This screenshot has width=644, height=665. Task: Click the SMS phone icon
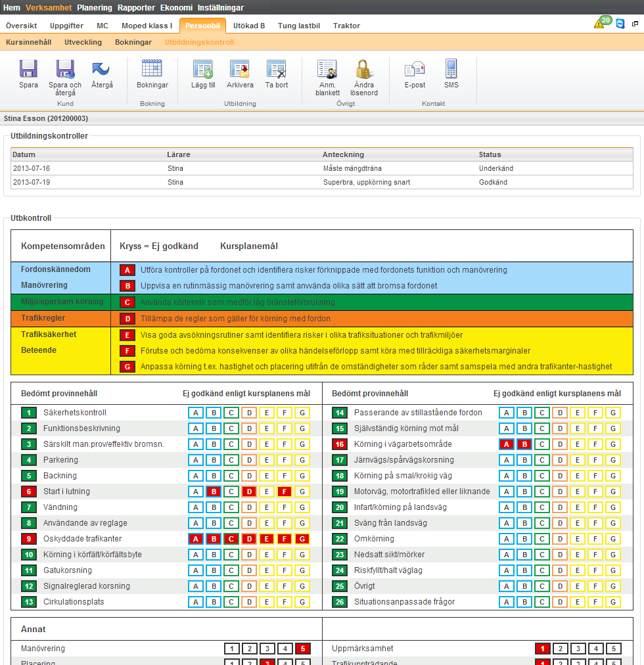pyautogui.click(x=451, y=69)
